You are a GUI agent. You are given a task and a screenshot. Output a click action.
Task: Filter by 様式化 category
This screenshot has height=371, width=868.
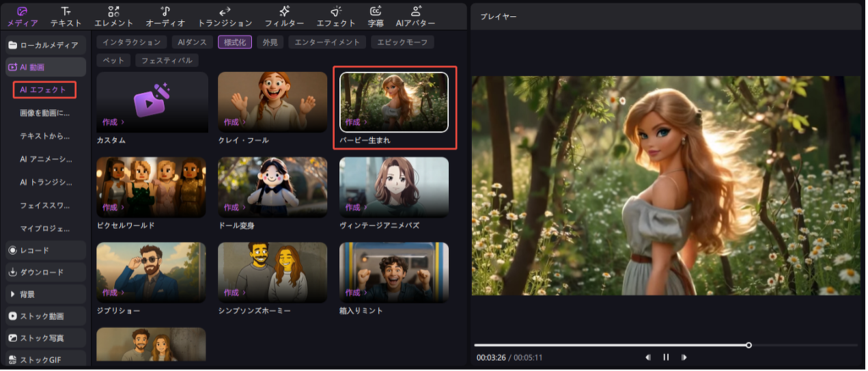pyautogui.click(x=235, y=42)
